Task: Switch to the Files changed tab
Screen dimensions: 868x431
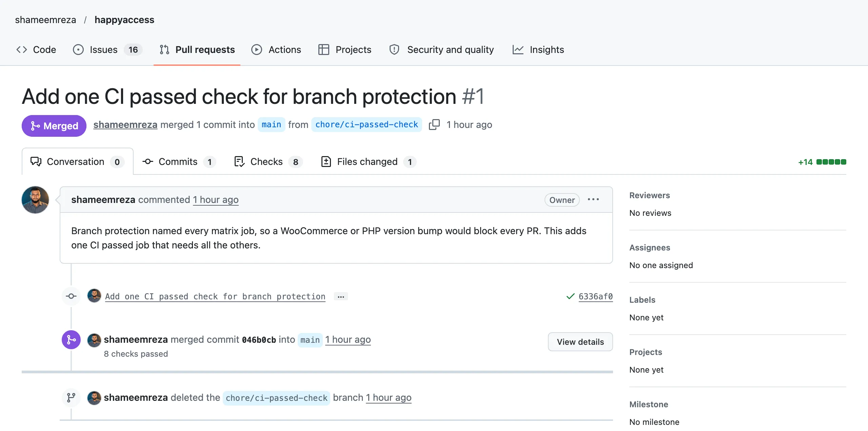Action: 368,162
